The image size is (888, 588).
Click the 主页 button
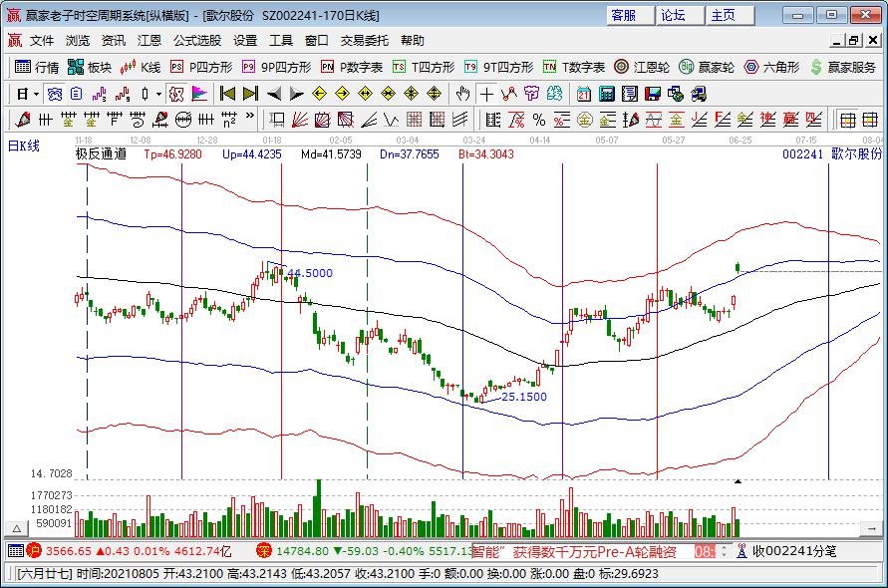click(x=730, y=15)
